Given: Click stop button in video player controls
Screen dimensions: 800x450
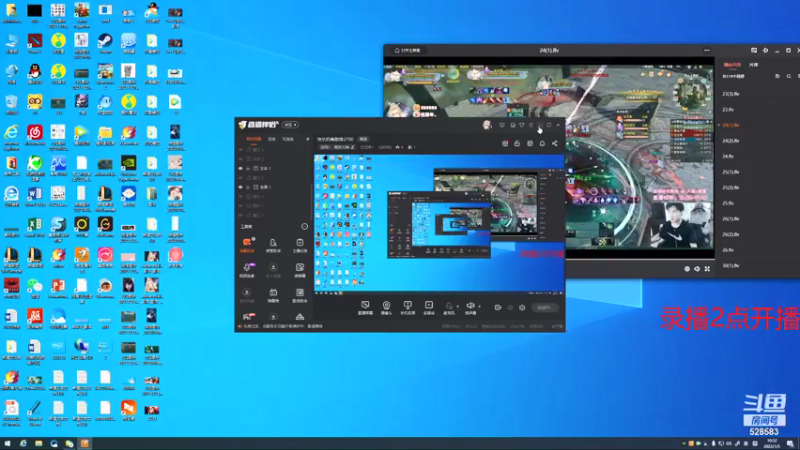Looking at the screenshot, I should [x=687, y=268].
